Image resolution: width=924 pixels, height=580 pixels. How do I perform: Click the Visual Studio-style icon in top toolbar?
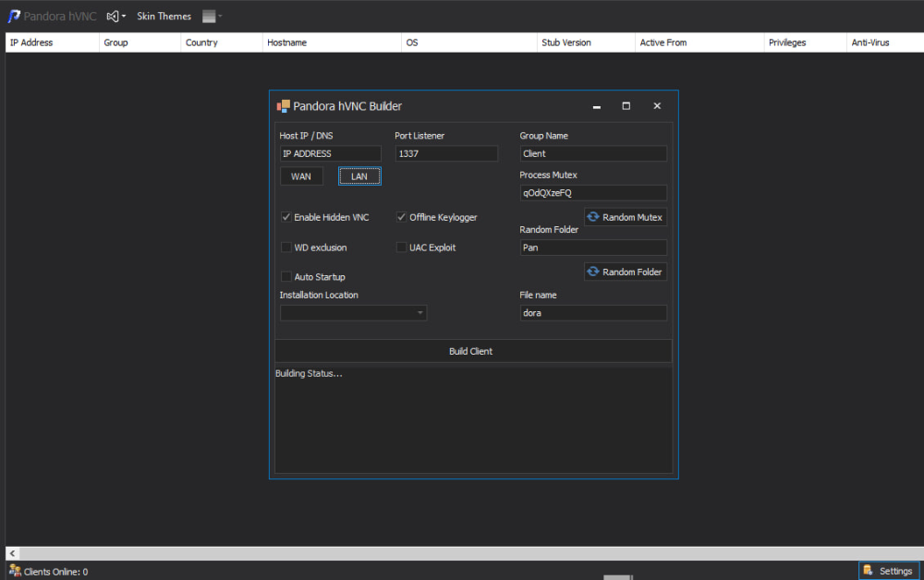pos(113,17)
